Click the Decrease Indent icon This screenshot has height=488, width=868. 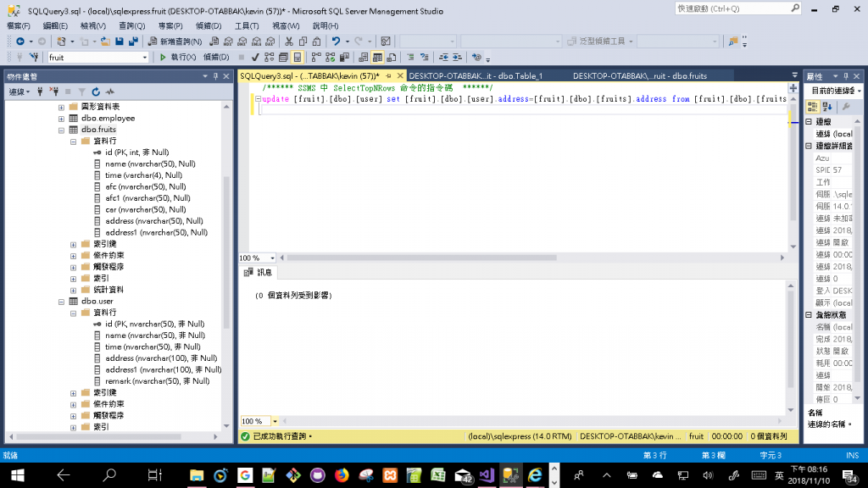click(x=443, y=57)
